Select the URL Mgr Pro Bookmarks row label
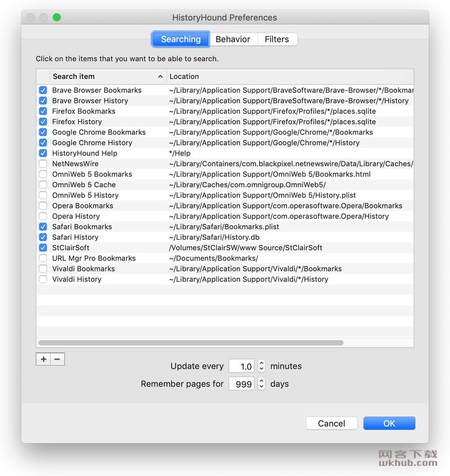Screen dimensions: 450x476 click(94, 258)
